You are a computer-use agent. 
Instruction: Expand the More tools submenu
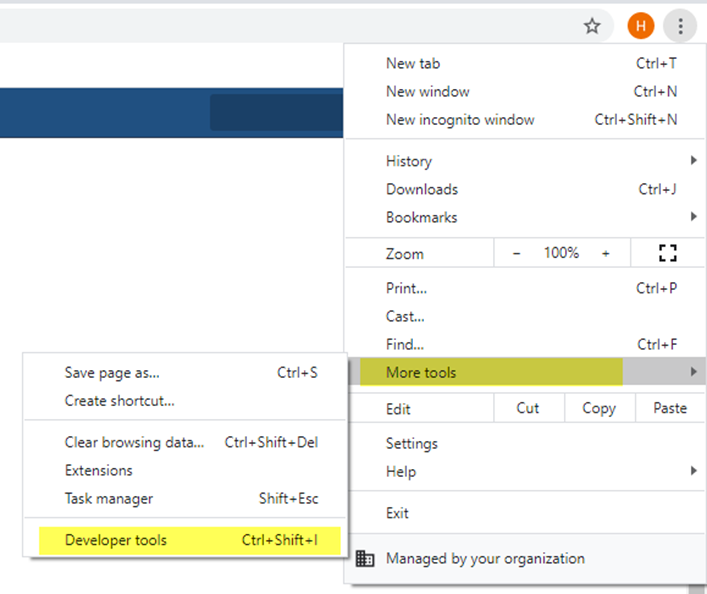point(525,372)
